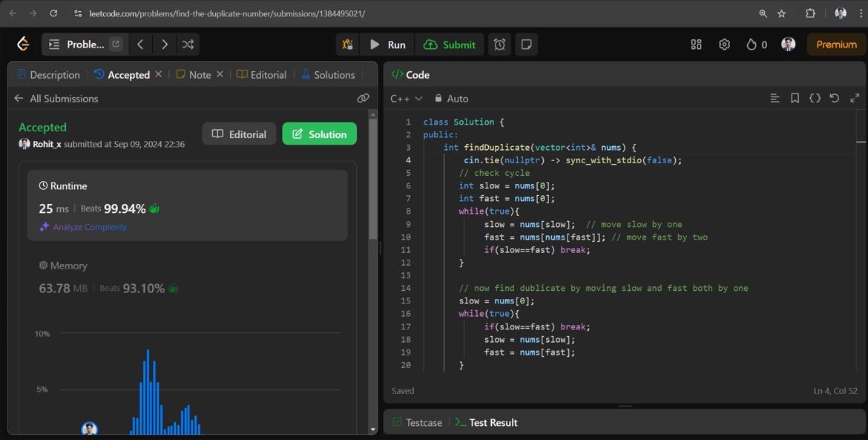Reload the browser page
This screenshot has height=440, width=868.
pos(53,13)
